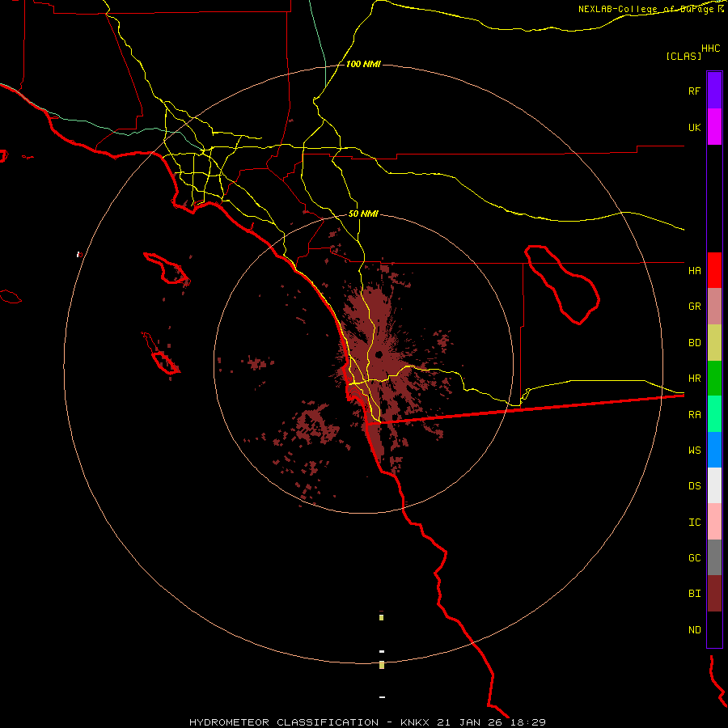Click the HYDROMETEOR CLASSIFICATION title caption
728x728 pixels.
pyautogui.click(x=284, y=722)
